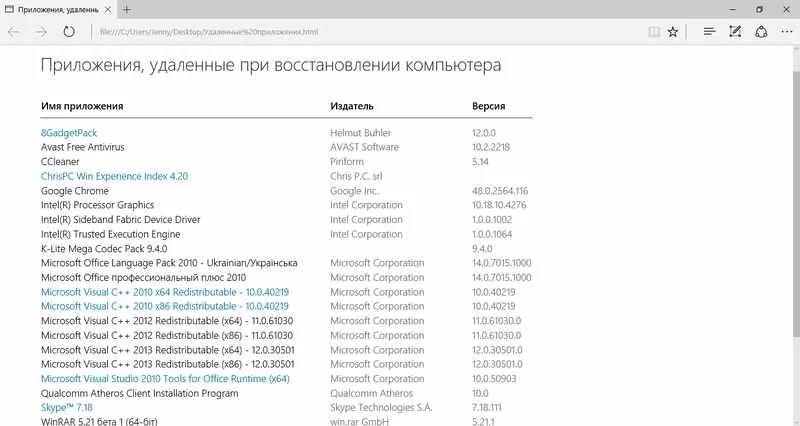Click publisher 'AVAST Software'
This screenshot has height=426, width=800.
pos(364,147)
